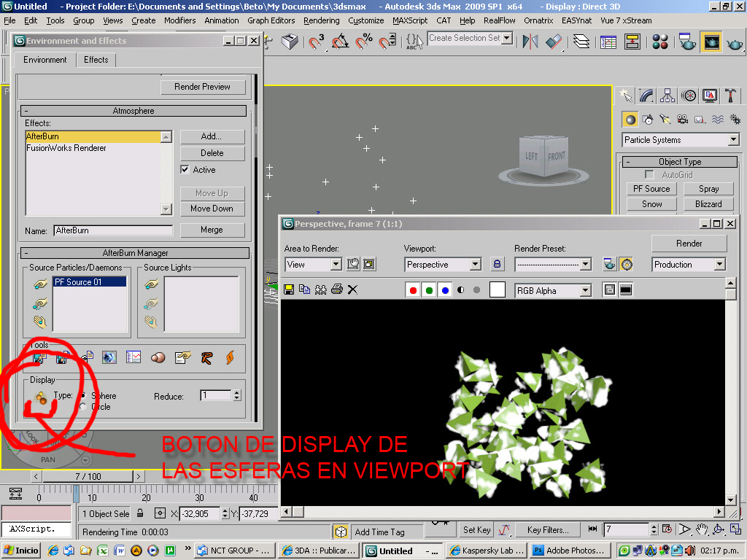Open the Create Selection Set dropdown
Image resolution: width=747 pixels, height=560 pixels.
pos(507,38)
